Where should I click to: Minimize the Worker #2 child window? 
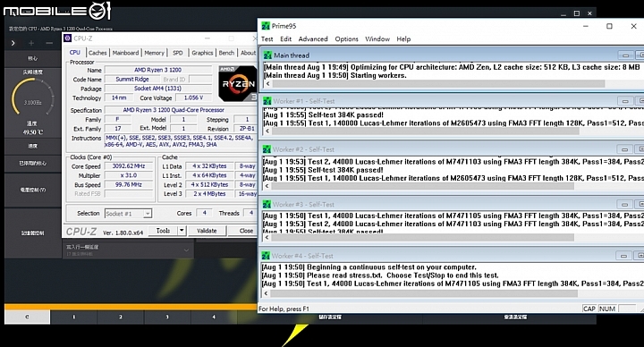[x=624, y=149]
